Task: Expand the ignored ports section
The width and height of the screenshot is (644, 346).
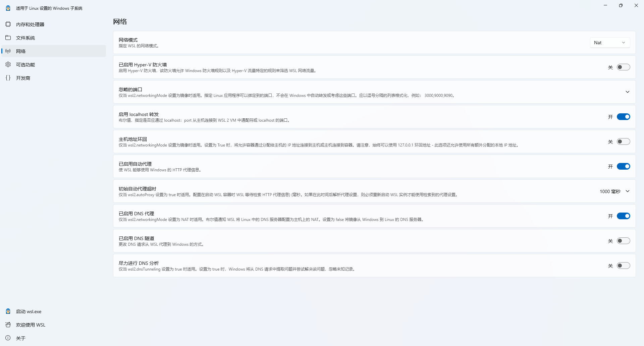Action: point(627,92)
